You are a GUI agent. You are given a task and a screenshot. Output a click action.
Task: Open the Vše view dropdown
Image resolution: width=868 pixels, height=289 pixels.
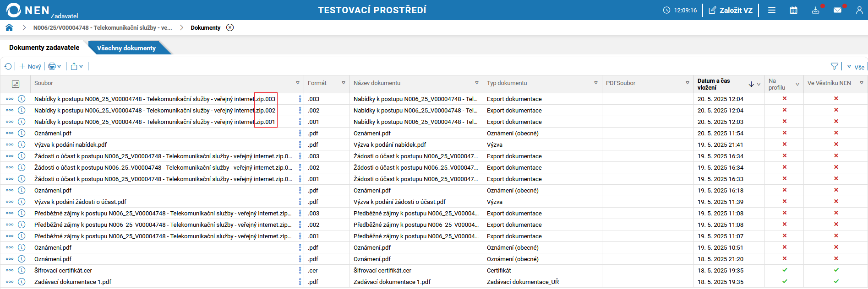(856, 67)
